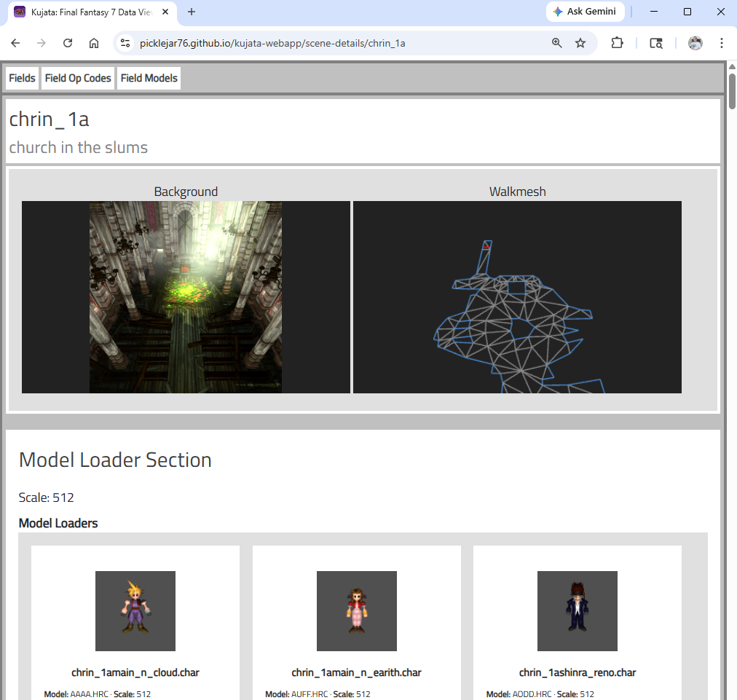The height and width of the screenshot is (700, 737).
Task: Click the Walkmesh label
Action: point(518,192)
